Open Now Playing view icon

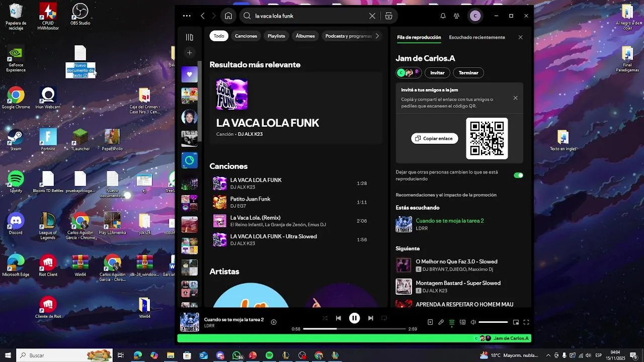click(x=430, y=322)
